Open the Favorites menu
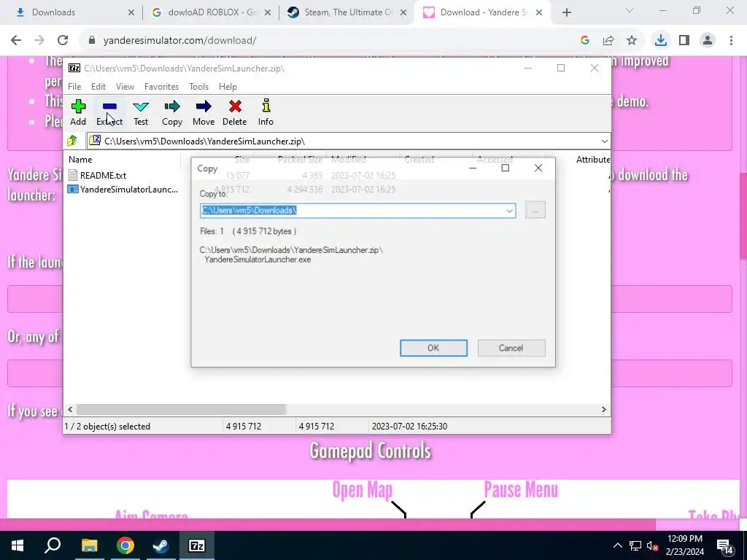This screenshot has width=747, height=560. pos(161,86)
